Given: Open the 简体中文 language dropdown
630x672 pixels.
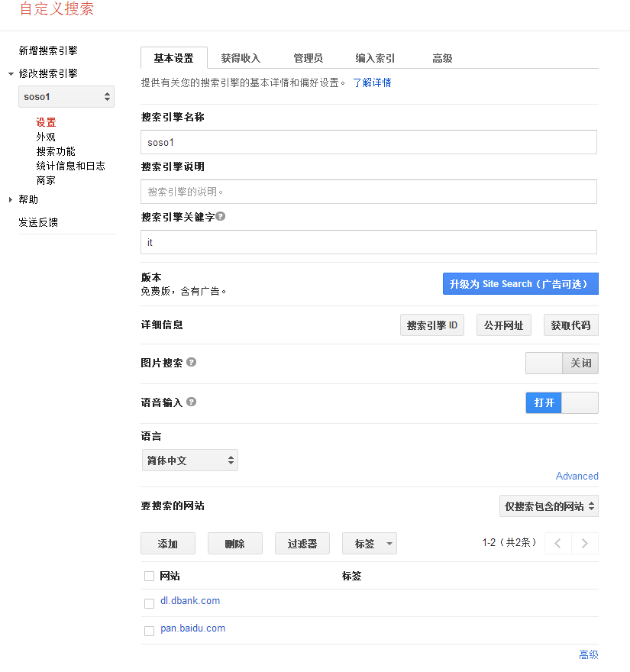Looking at the screenshot, I should pos(189,460).
